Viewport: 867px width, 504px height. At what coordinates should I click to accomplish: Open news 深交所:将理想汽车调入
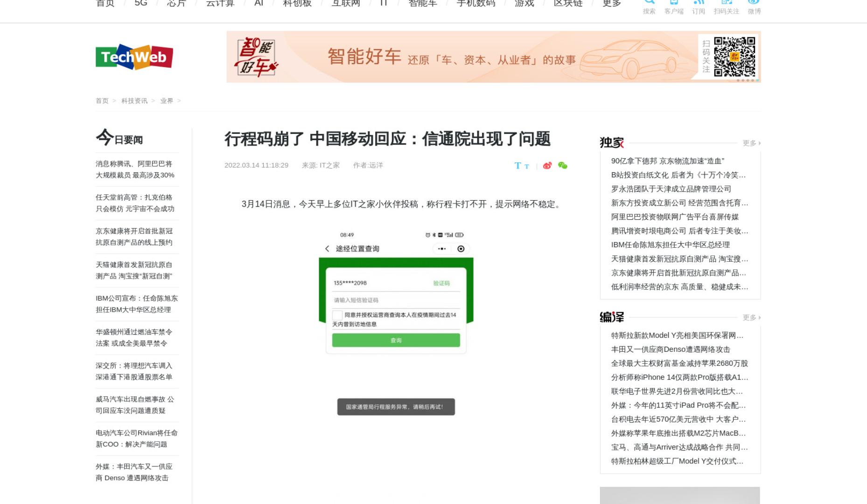pos(134,371)
